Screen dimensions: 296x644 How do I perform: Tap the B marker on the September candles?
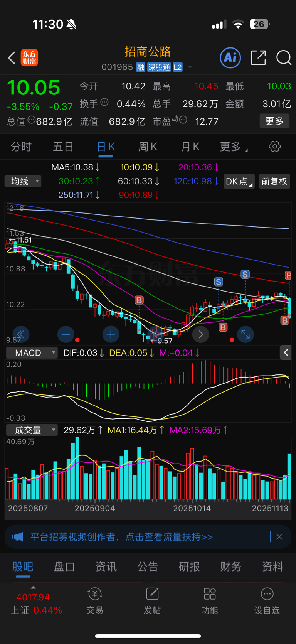[x=139, y=300]
